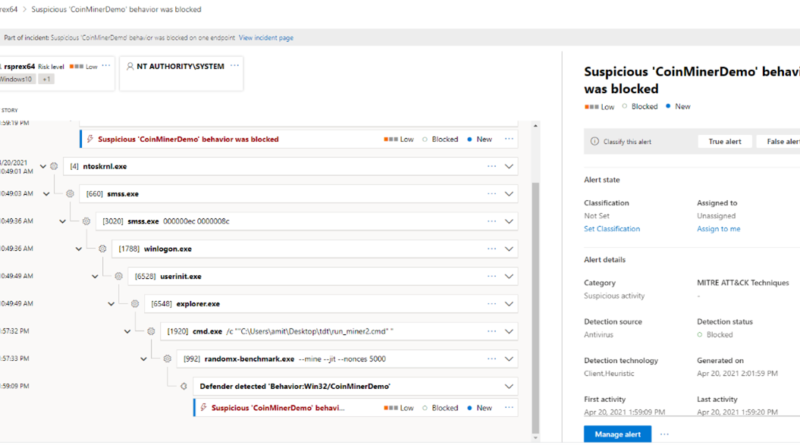Expand Defender detected Behavior:Win32/CoinMinerDemo details
Image resolution: width=800 pixels, height=445 pixels.
(509, 386)
